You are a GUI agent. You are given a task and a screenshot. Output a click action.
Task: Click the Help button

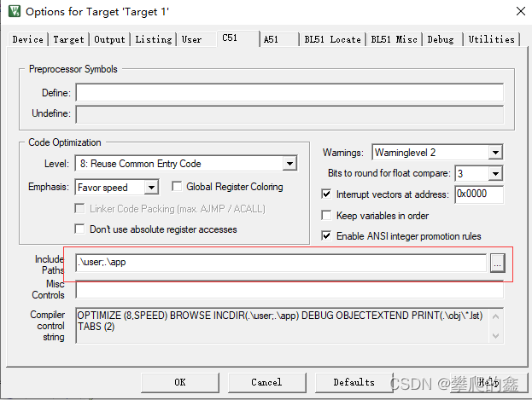(x=489, y=382)
